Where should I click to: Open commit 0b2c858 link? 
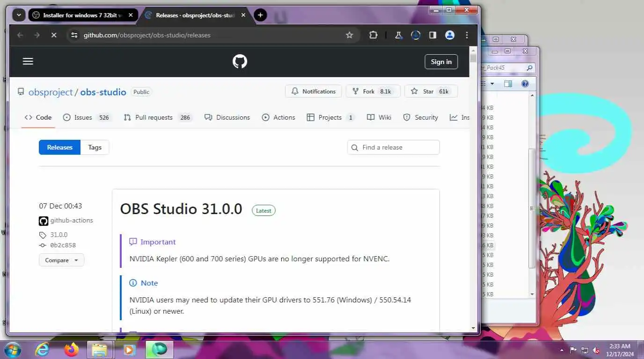(63, 245)
